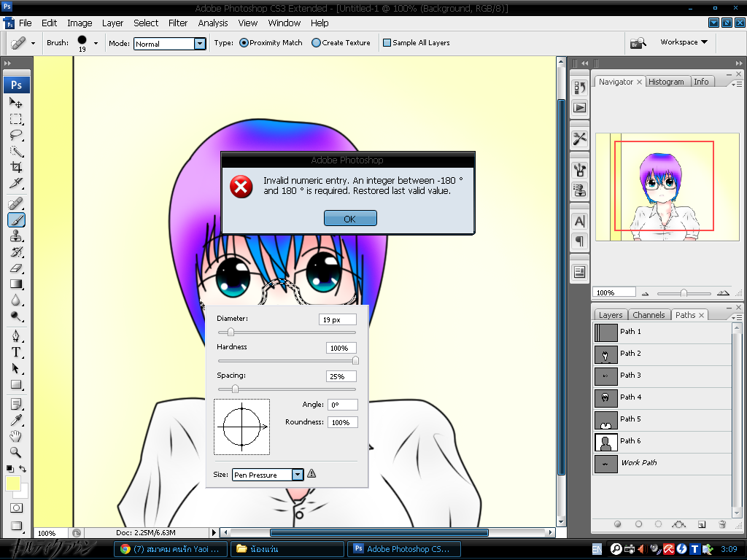Select the Spot Healing Brush tool

point(16,204)
